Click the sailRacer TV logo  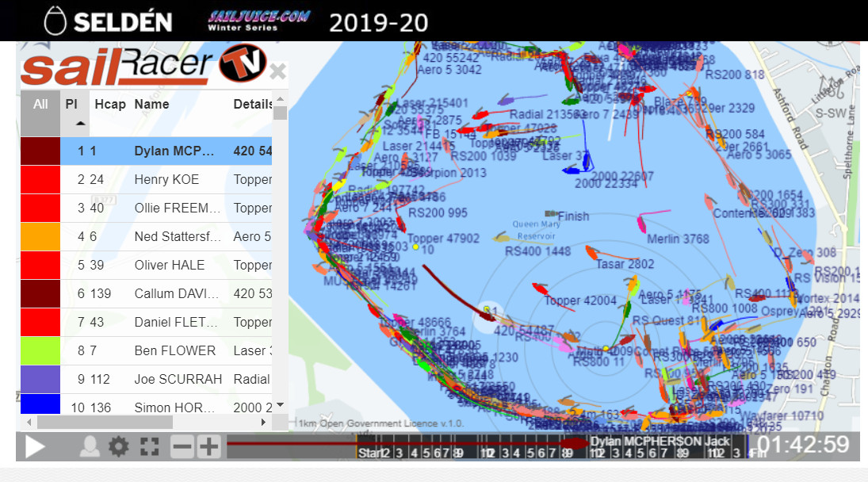[x=145, y=65]
